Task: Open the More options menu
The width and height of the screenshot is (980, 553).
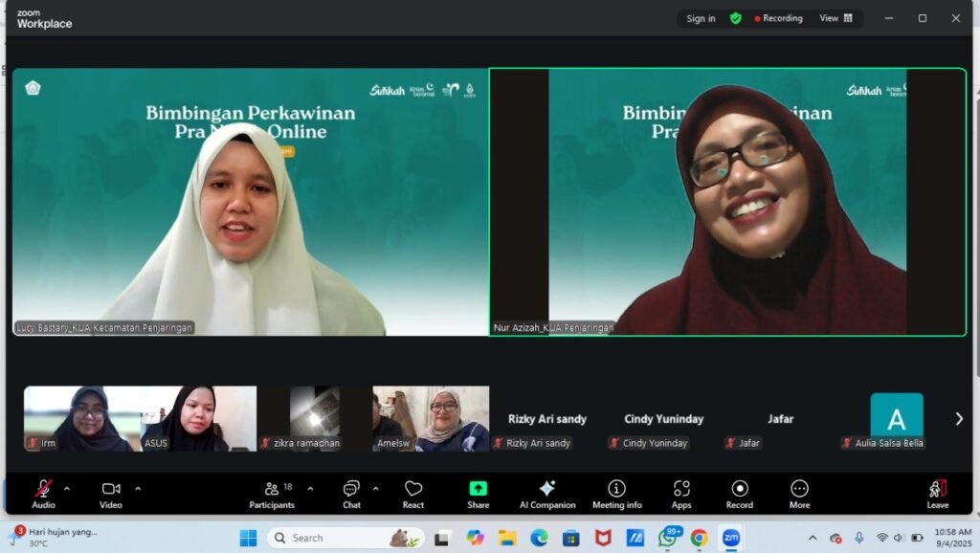Action: point(799,494)
